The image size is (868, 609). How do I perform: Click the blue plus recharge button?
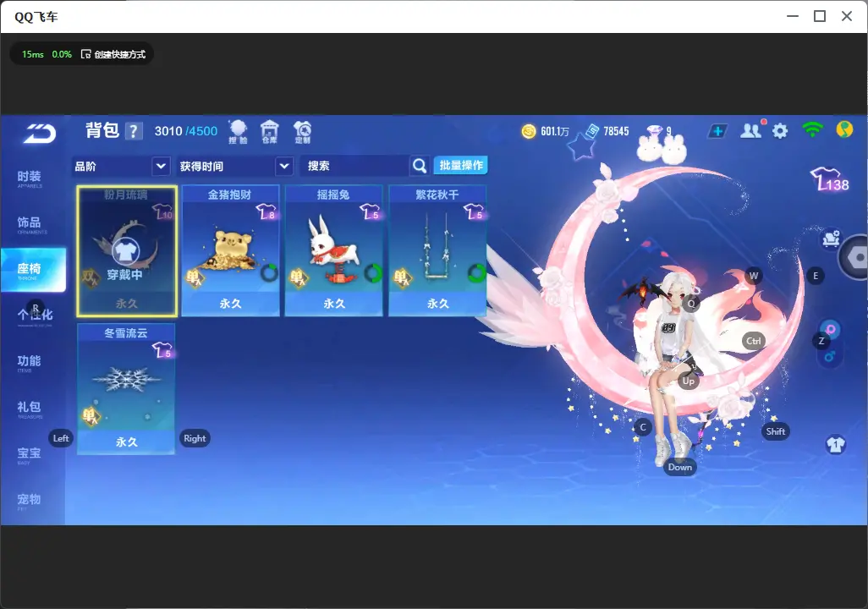pos(717,131)
